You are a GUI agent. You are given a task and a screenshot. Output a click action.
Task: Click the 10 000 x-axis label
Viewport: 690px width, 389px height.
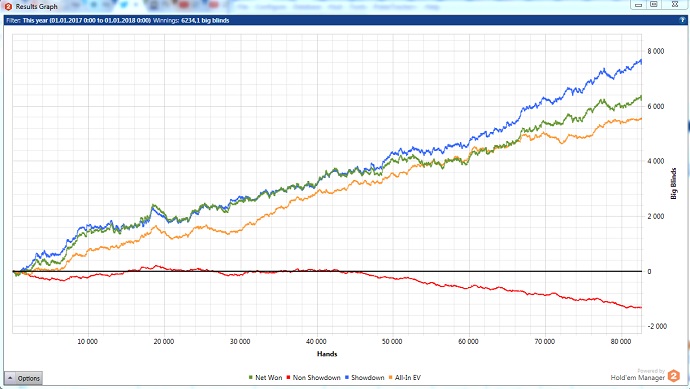[88, 341]
